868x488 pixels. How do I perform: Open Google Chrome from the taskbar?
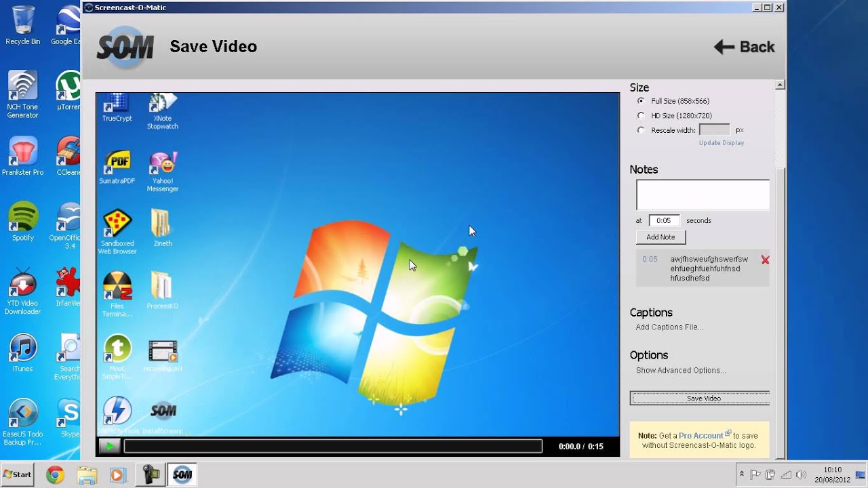[55, 475]
